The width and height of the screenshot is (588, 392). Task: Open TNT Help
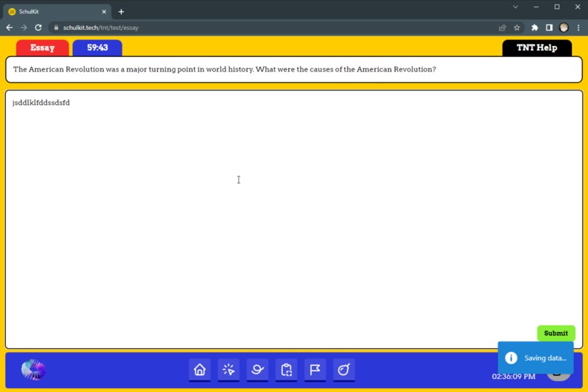[537, 47]
